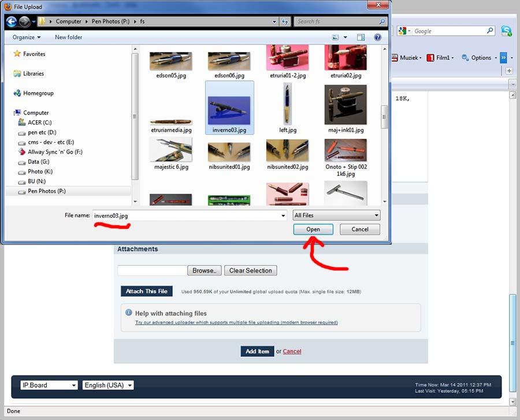Expand the All Files type dropdown
Viewport: 520px width, 420px height.
pyautogui.click(x=336, y=215)
